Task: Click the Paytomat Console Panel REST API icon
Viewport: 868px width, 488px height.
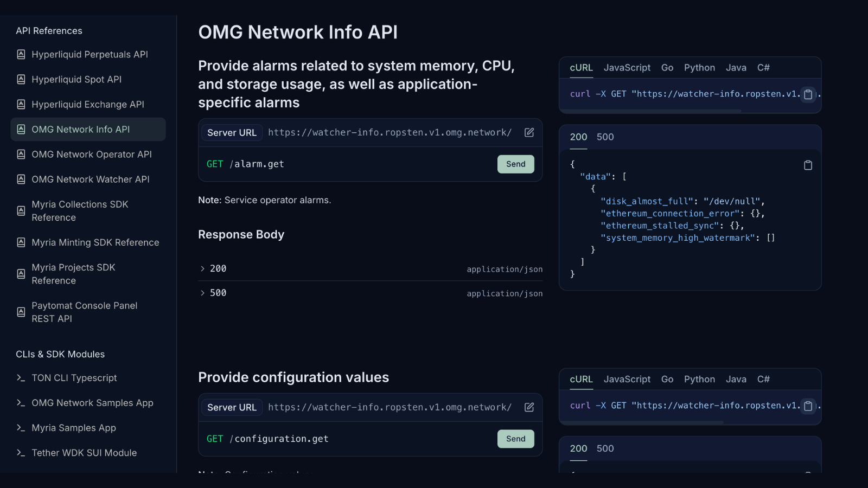Action: 21,312
